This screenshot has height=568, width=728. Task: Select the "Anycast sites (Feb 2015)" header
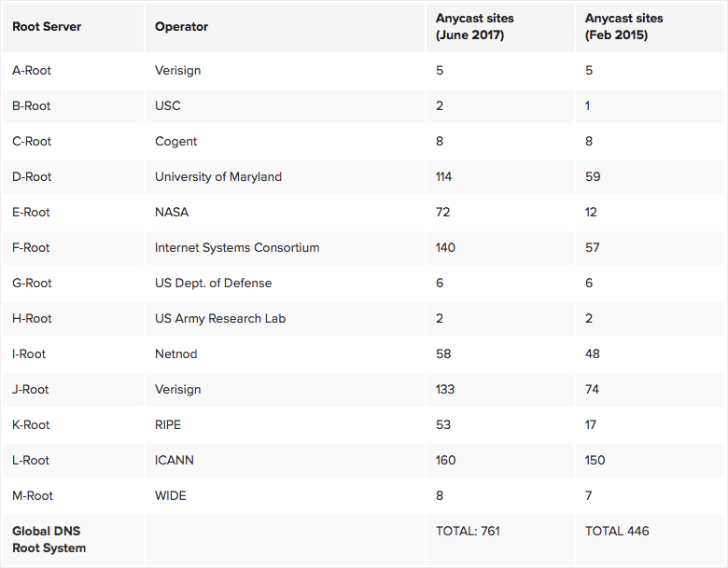(623, 27)
